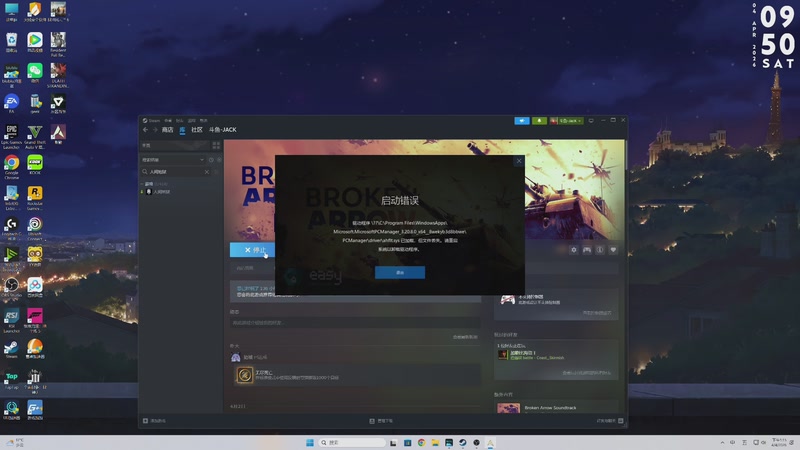This screenshot has width=800, height=450.
Task: Open RSI Launcher desktop shortcut
Action: click(11, 320)
